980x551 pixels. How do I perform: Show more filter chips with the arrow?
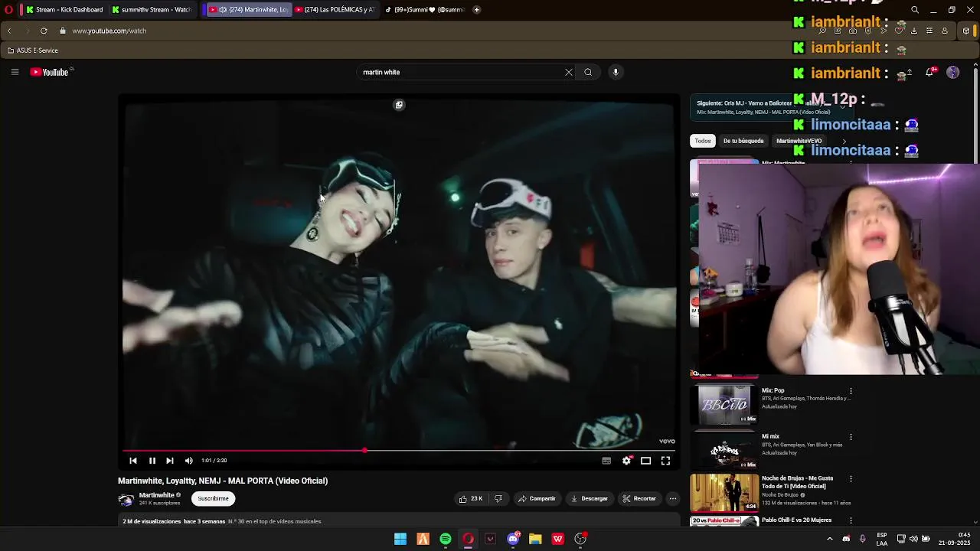pos(844,141)
